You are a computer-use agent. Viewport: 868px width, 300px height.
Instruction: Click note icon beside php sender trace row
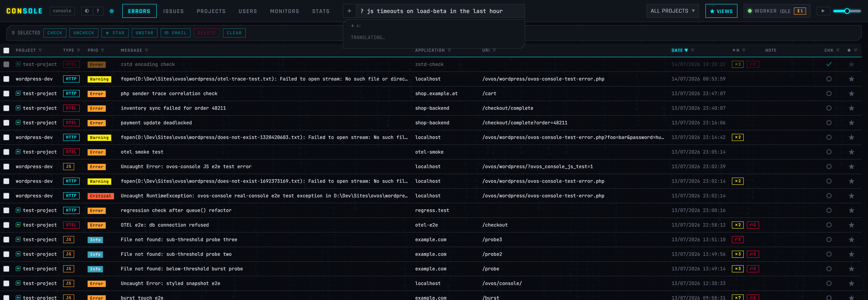18,93
